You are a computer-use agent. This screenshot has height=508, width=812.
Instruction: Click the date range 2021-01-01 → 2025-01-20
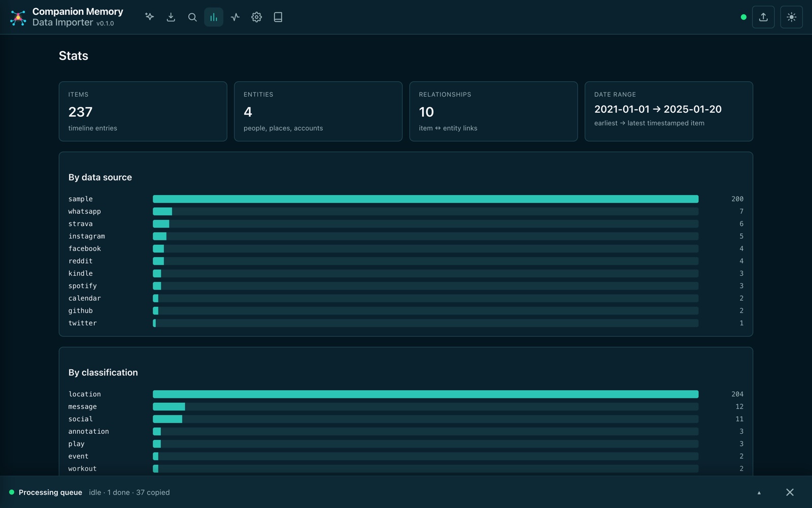tap(658, 109)
